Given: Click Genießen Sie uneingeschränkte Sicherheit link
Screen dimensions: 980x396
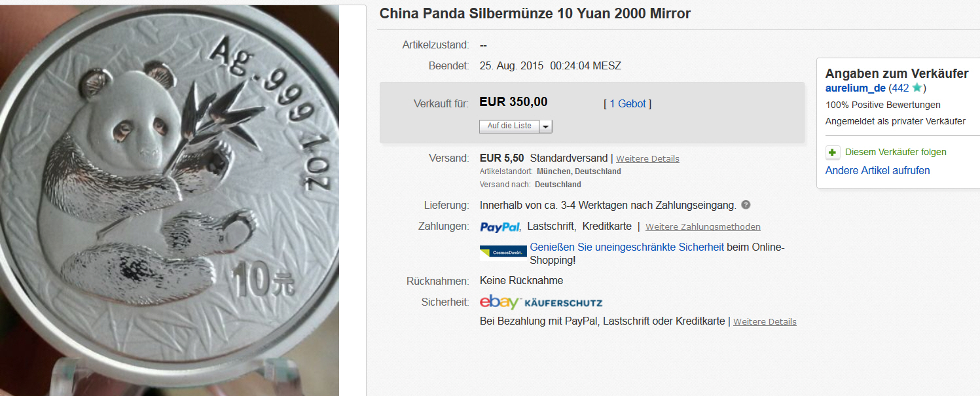Looking at the screenshot, I should [x=626, y=247].
